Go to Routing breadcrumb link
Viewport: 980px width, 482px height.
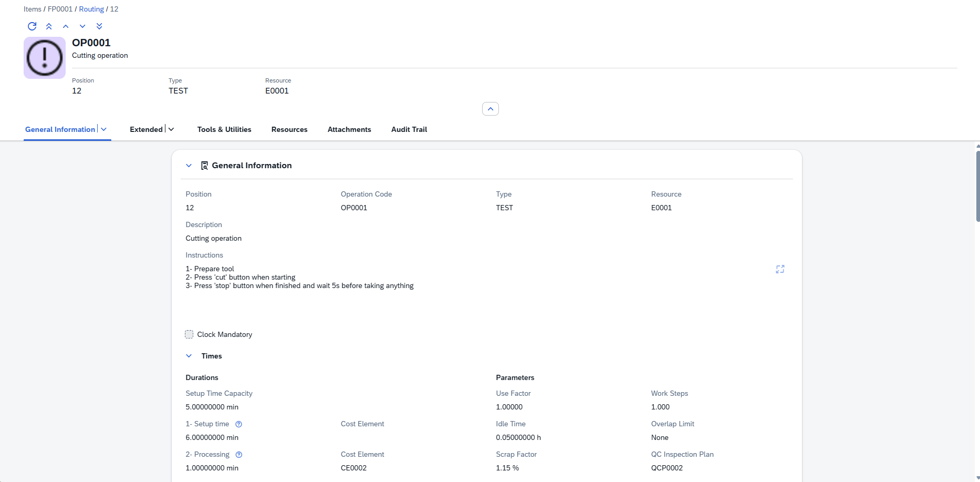[x=91, y=9]
